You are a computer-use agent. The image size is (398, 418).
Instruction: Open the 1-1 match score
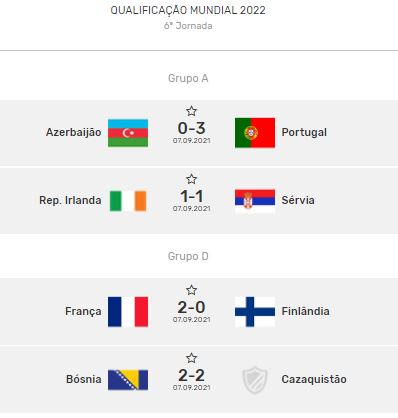click(191, 196)
